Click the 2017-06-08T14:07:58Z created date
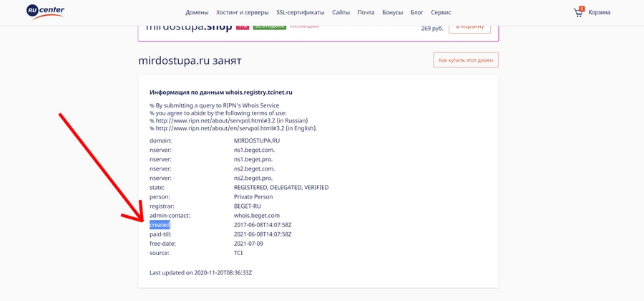The height and width of the screenshot is (301, 644). pyautogui.click(x=263, y=225)
